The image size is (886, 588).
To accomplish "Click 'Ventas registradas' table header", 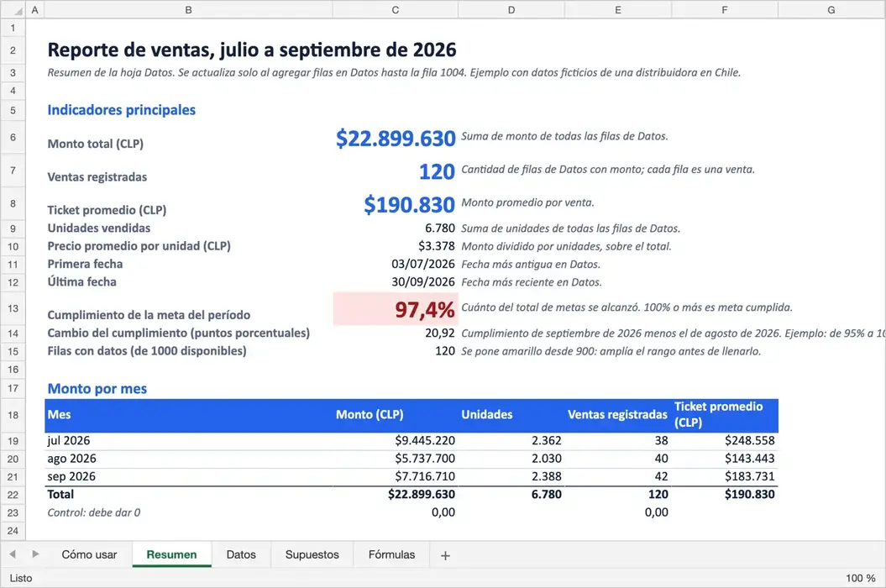I will [x=617, y=414].
